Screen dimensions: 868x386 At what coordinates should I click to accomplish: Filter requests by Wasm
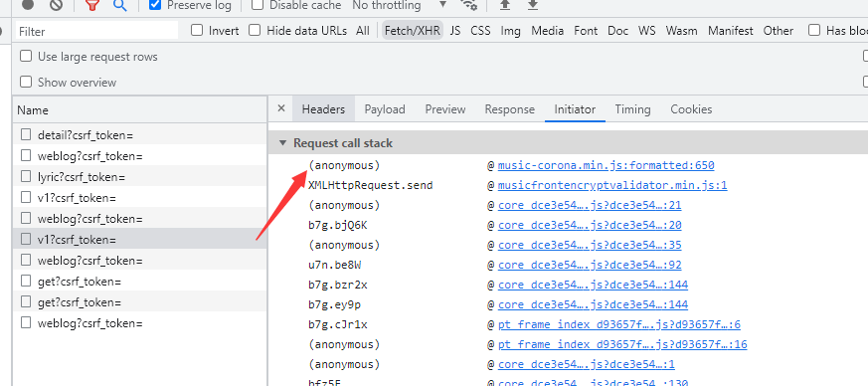pos(681,31)
